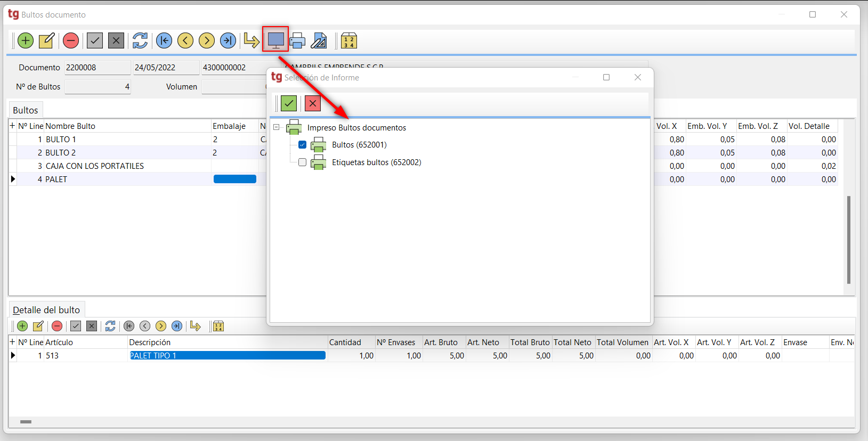Accept report selection with green checkmark
This screenshot has height=441, width=868.
(x=289, y=103)
